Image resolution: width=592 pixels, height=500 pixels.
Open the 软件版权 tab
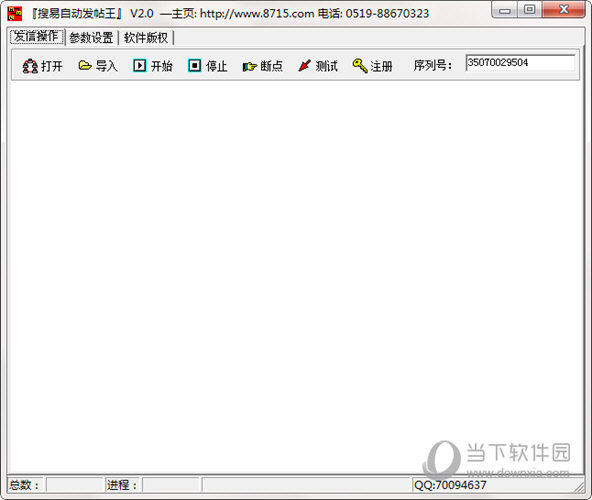click(146, 37)
